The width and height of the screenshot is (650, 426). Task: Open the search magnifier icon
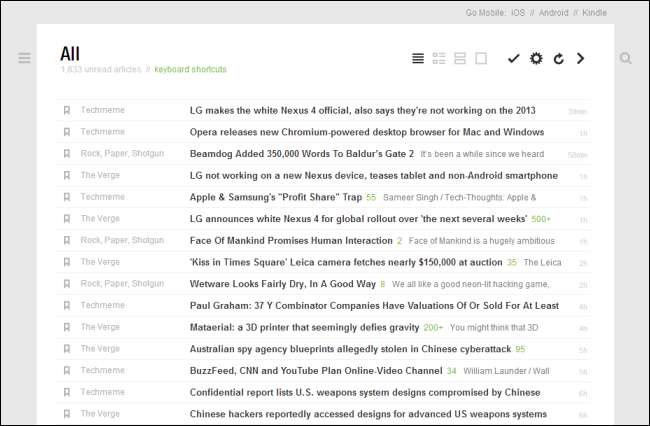tap(626, 58)
